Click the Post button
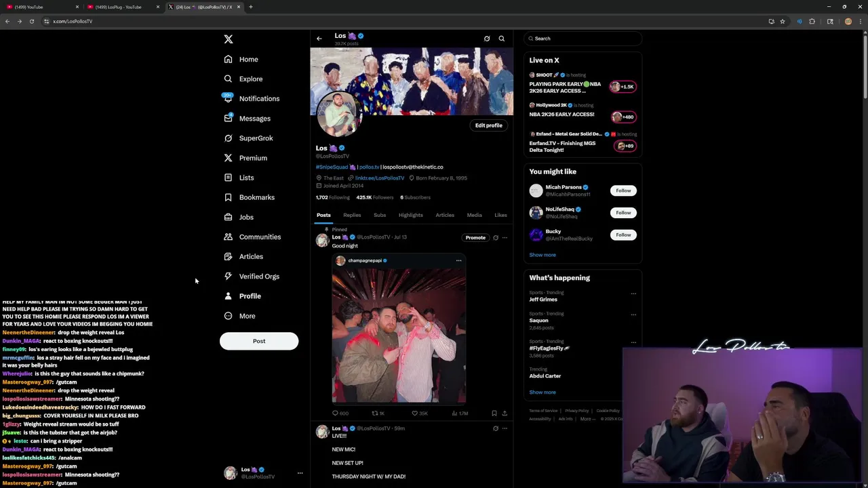This screenshot has height=488, width=868. pos(259,341)
